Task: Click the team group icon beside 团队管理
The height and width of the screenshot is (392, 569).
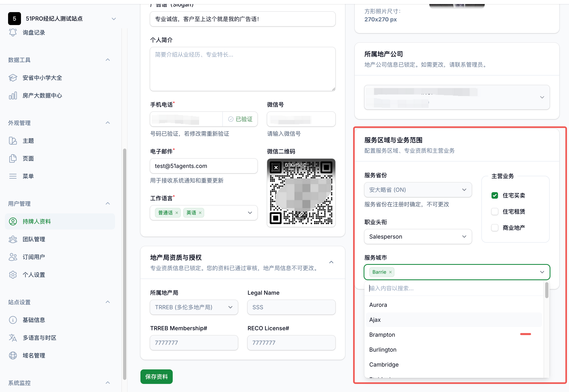Action: pyautogui.click(x=13, y=239)
